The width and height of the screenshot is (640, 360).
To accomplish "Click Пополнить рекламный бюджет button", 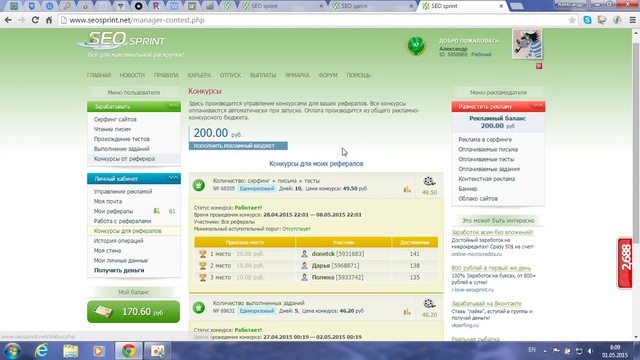I will (238, 146).
